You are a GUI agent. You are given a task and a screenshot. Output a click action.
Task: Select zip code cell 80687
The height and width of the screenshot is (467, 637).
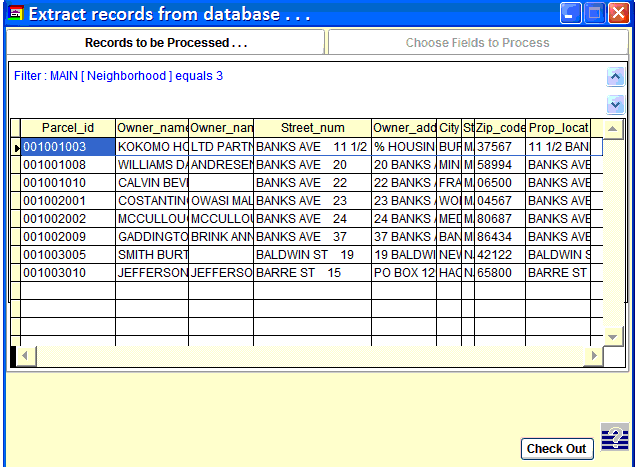pos(499,219)
